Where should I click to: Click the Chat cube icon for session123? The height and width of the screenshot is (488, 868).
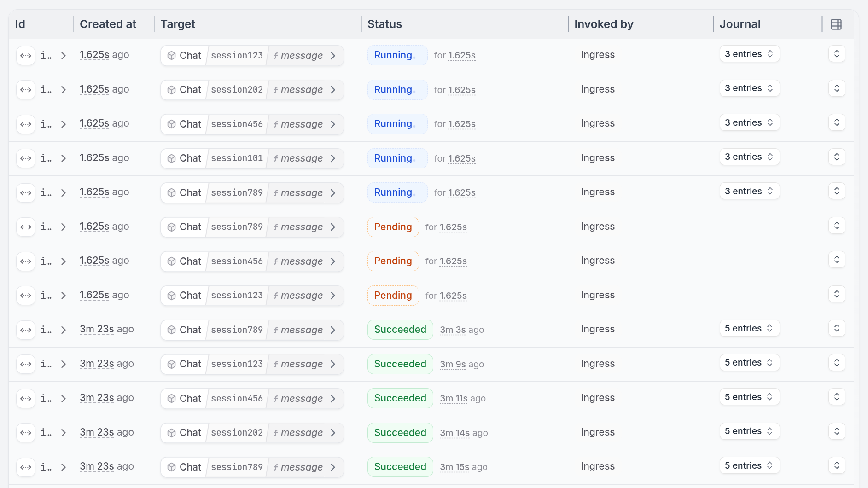click(172, 55)
